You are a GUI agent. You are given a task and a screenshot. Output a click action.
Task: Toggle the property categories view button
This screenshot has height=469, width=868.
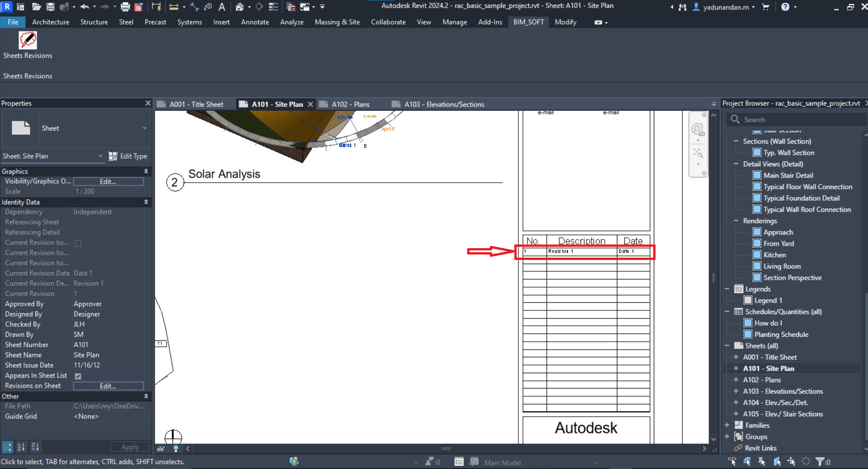coord(7,447)
